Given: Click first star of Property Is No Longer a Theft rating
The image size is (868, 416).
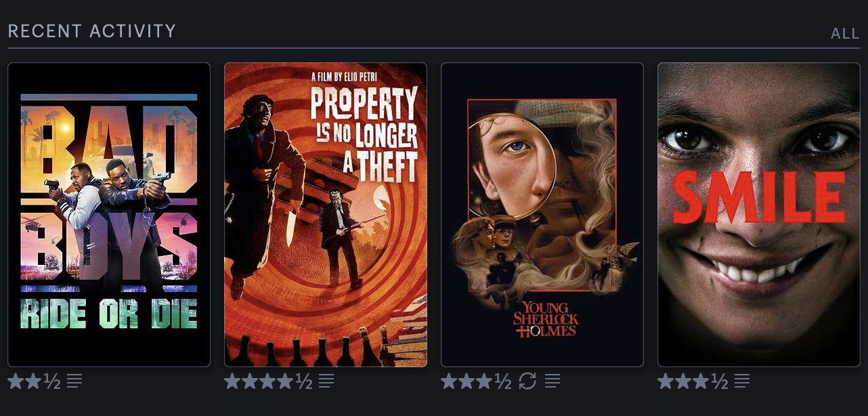Looking at the screenshot, I should [x=233, y=381].
